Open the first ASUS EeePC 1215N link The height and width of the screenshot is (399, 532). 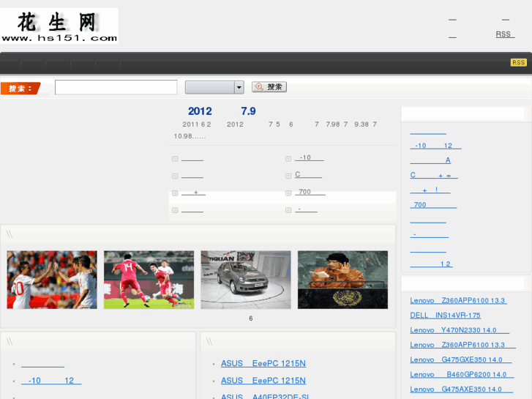263,363
